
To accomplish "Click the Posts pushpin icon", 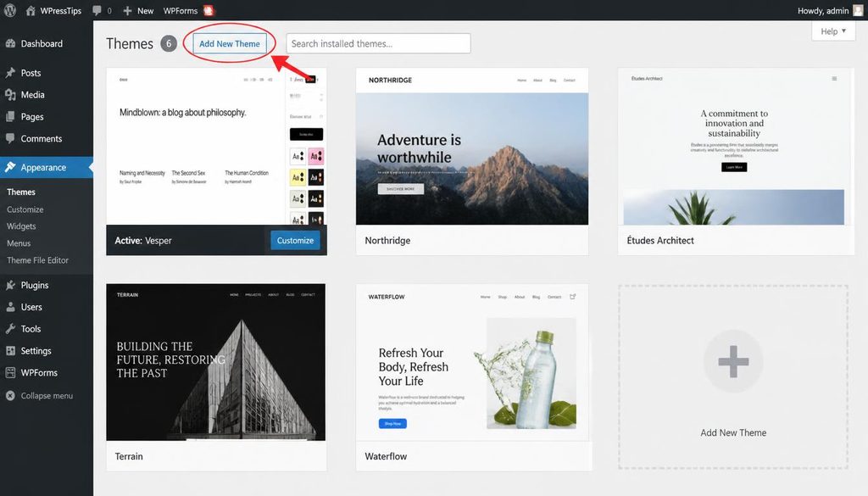I will click(10, 73).
